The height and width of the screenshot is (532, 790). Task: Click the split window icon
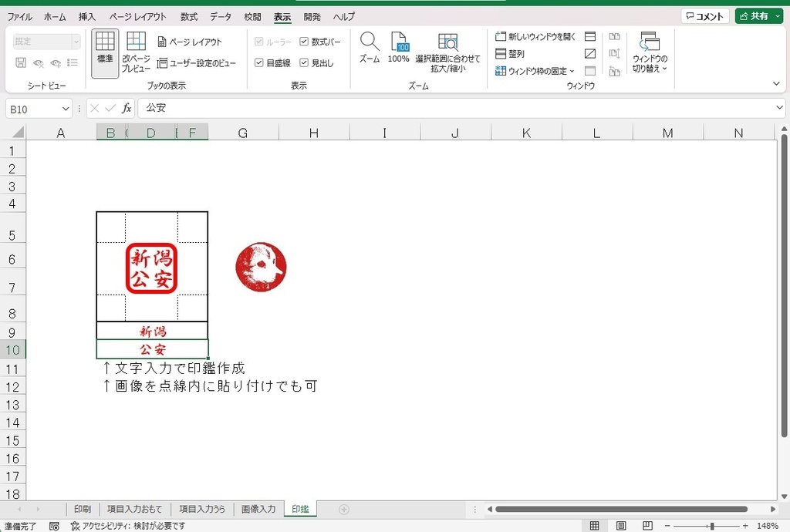tap(590, 36)
